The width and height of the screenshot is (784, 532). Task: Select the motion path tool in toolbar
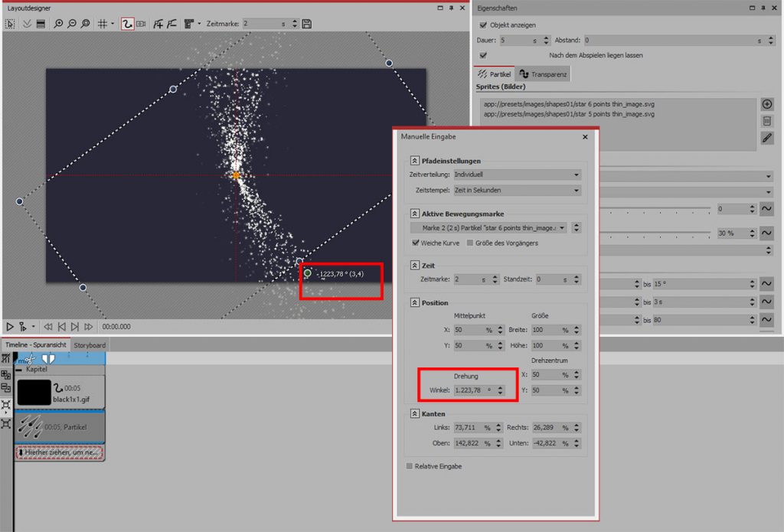point(128,24)
